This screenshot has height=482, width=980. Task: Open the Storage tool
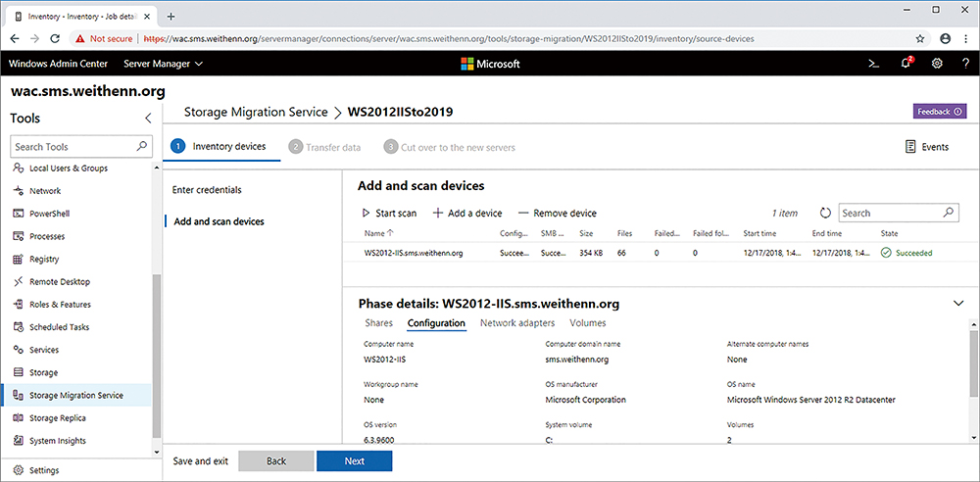[43, 372]
